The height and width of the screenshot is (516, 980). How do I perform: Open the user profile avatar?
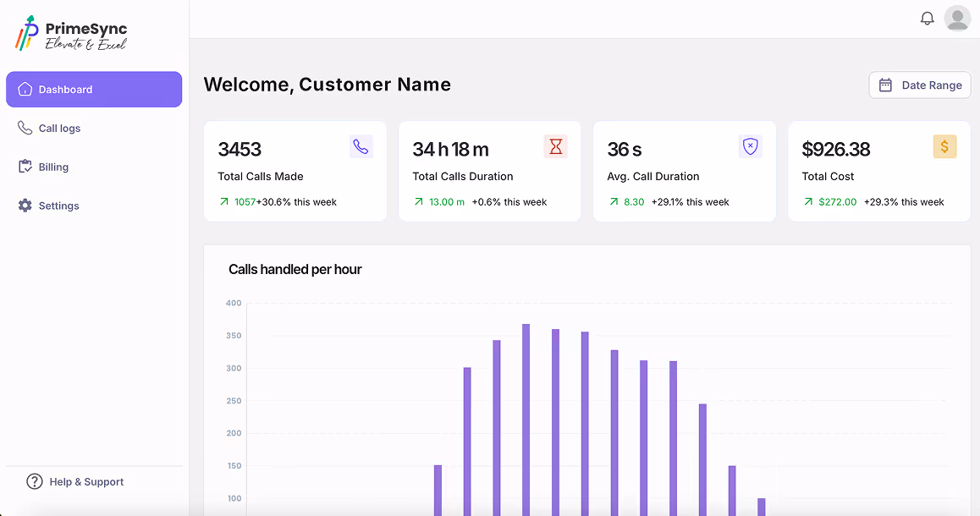point(957,18)
